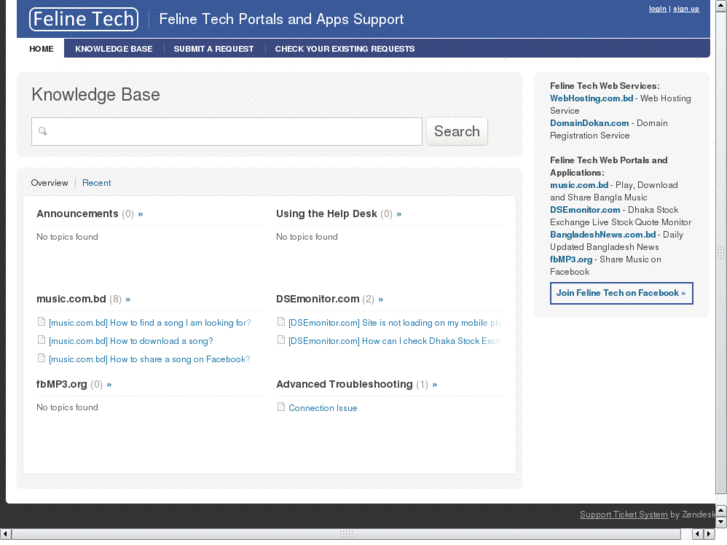The height and width of the screenshot is (545, 727).
Task: Go to the HOME tab
Action: (41, 49)
